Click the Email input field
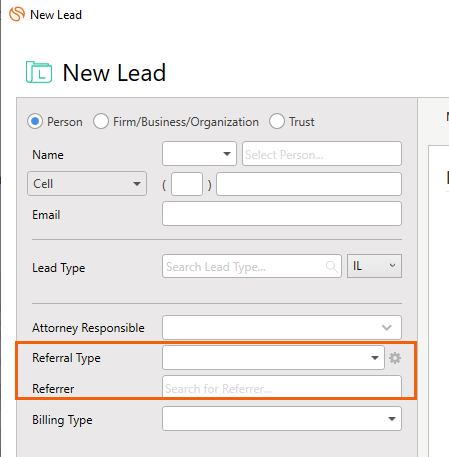 [x=282, y=214]
